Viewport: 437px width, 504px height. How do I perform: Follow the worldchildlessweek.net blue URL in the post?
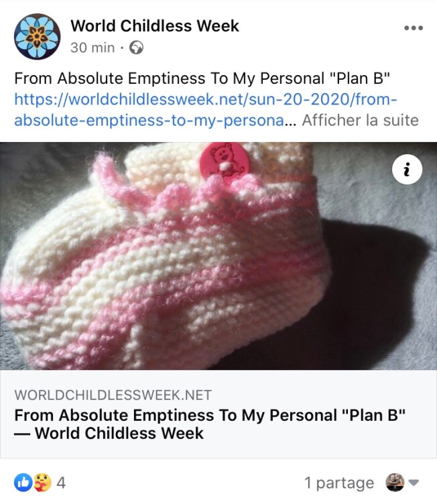pyautogui.click(x=206, y=110)
